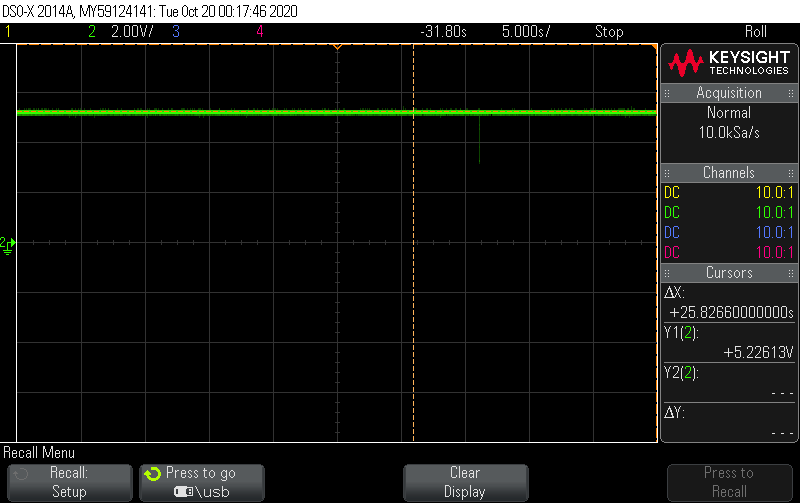800x503 pixels.
Task: Click the Y2(2) cursor label
Action: [x=681, y=373]
